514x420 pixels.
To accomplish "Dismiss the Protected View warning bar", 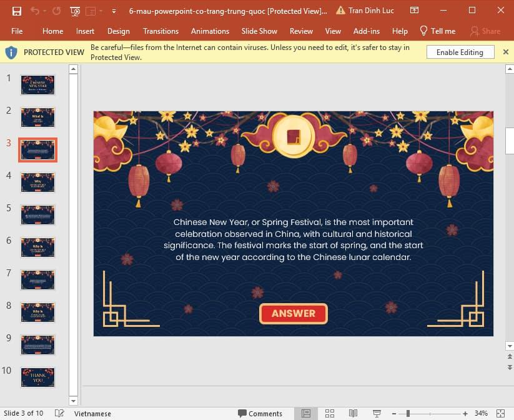I will 506,52.
